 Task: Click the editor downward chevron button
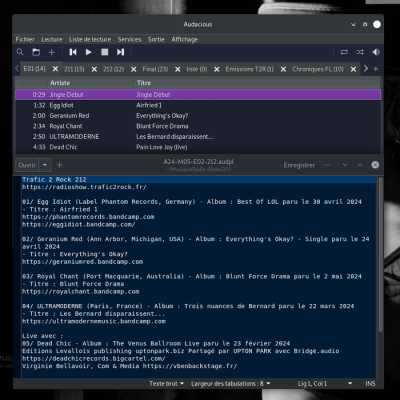tap(345, 165)
